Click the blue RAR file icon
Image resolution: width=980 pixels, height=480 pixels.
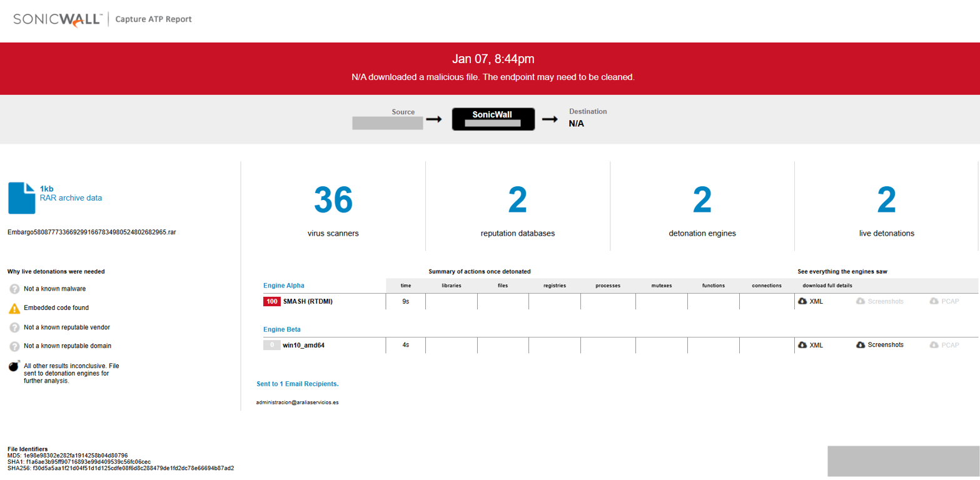[21, 197]
